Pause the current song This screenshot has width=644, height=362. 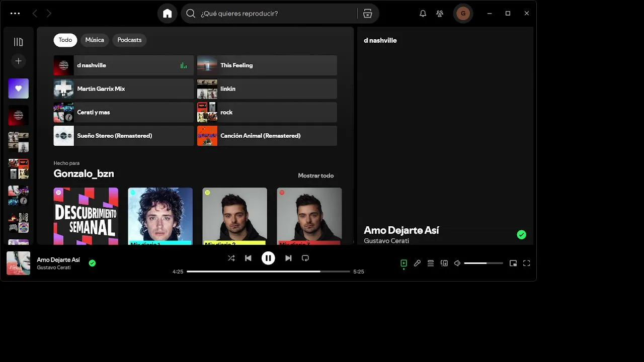point(268,258)
